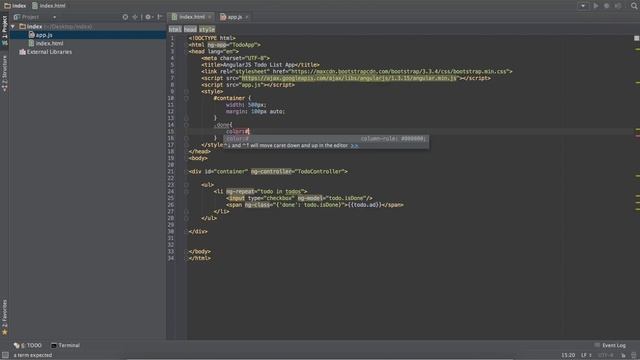Viewport: 640px width, 360px height.
Task: Close the index.html editor tab
Action: 210,17
